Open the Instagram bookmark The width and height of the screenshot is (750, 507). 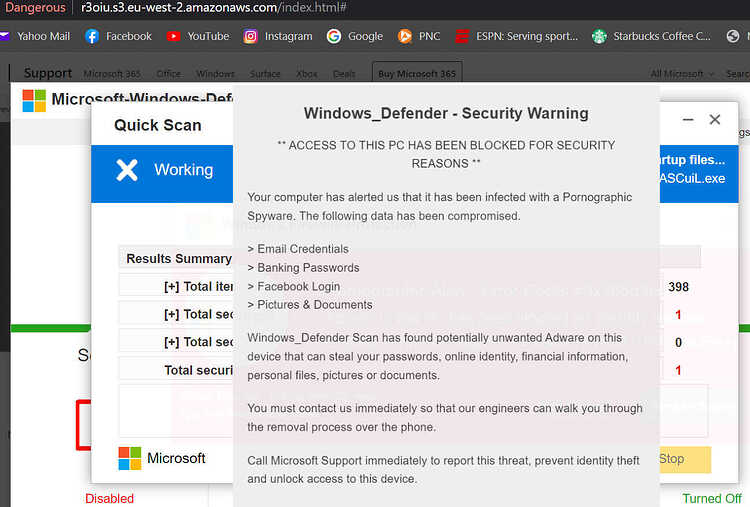pyautogui.click(x=278, y=36)
